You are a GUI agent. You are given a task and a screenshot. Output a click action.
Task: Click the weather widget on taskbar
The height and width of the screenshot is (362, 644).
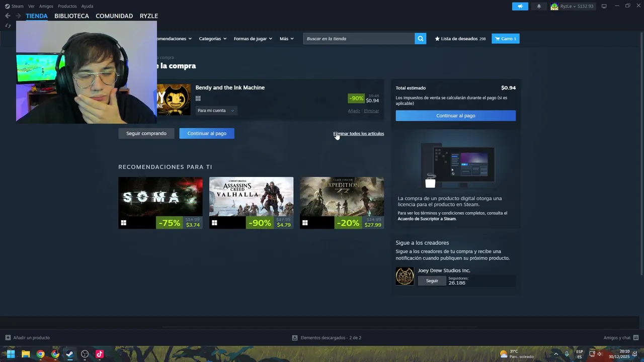517,354
